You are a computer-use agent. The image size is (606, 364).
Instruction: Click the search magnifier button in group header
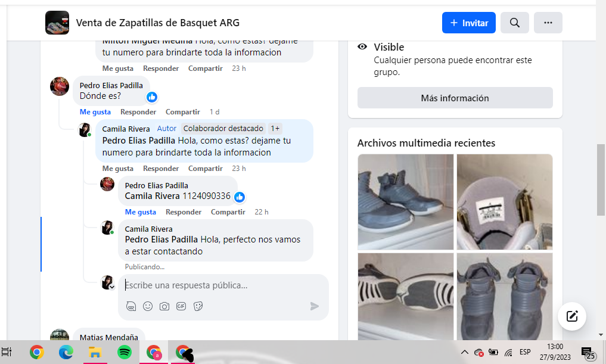coord(515,23)
